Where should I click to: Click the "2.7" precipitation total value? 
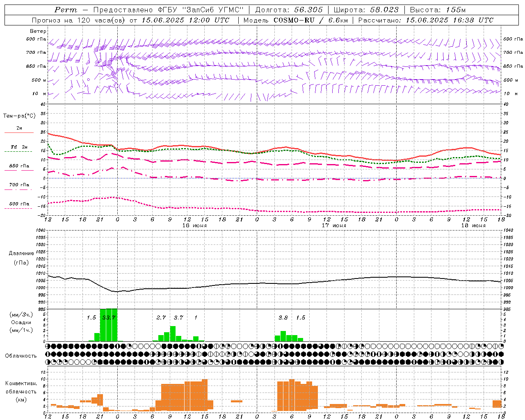(161, 317)
